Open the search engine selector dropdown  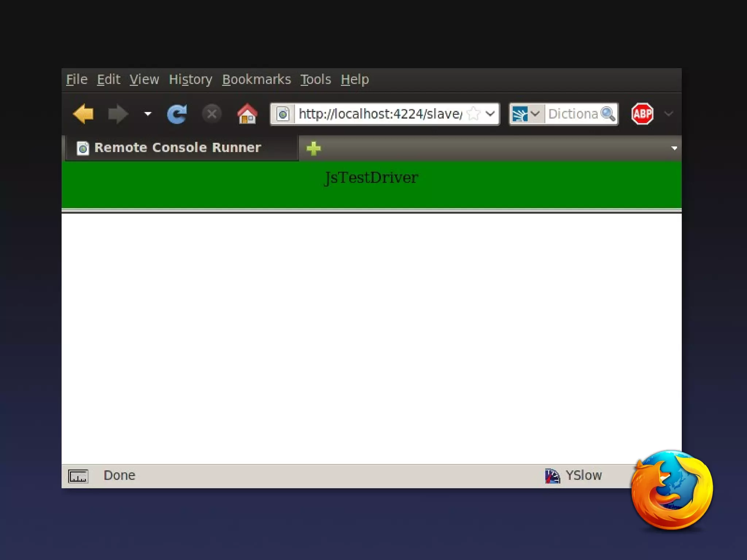coord(535,114)
